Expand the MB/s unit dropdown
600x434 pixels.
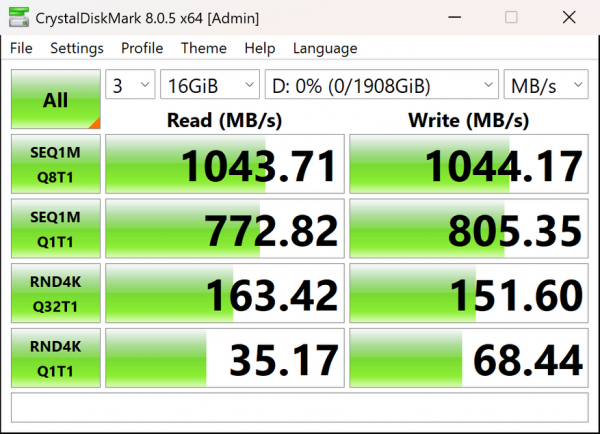click(546, 84)
